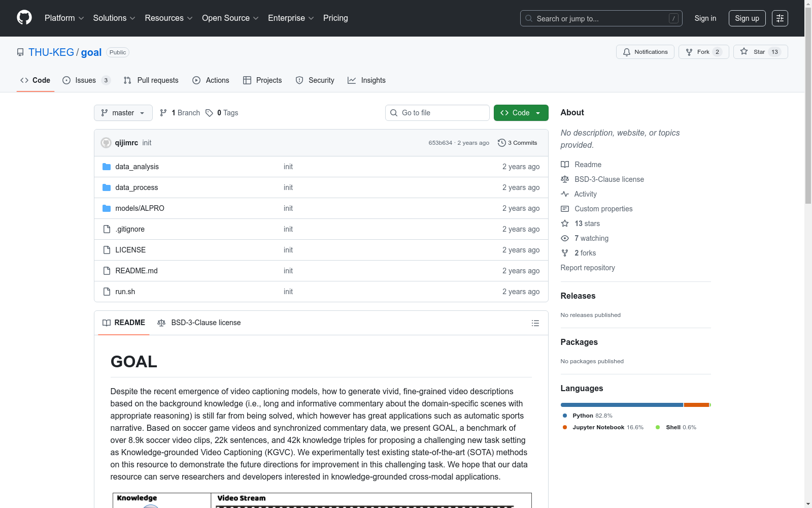Click the Search or jump to field
The image size is (812, 508).
(601, 18)
